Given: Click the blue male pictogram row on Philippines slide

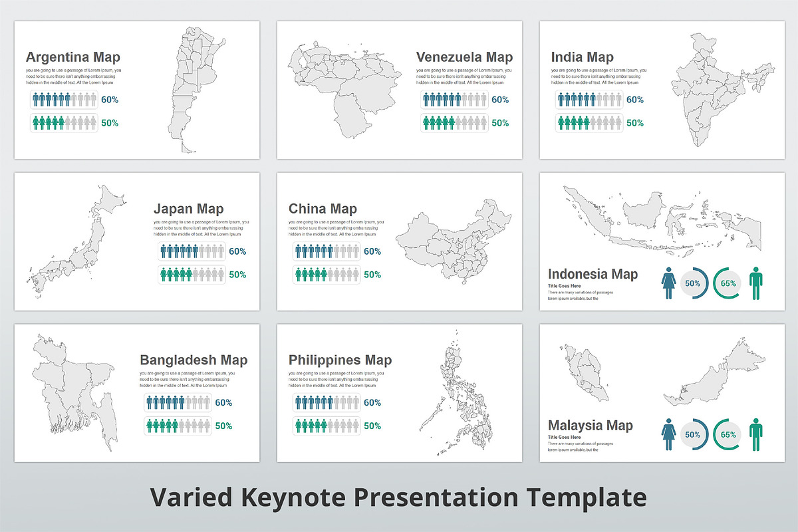Looking at the screenshot, I should (x=327, y=402).
